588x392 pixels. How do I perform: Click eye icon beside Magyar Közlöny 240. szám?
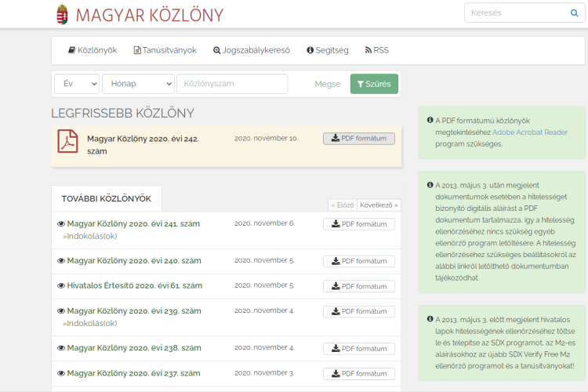click(x=61, y=260)
